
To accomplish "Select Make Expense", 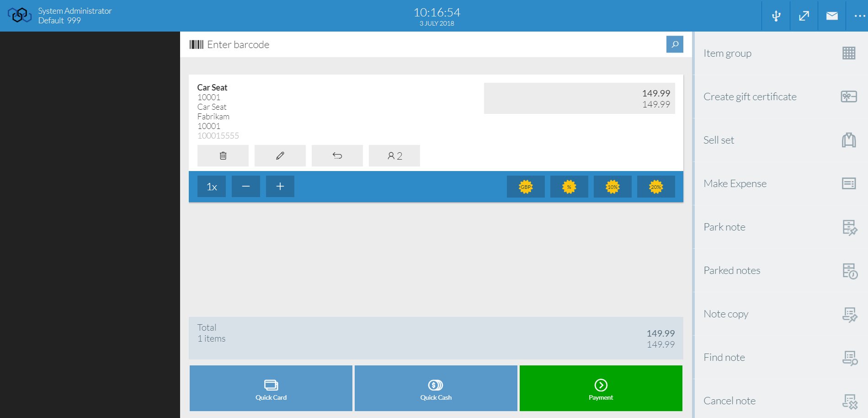I will point(781,184).
